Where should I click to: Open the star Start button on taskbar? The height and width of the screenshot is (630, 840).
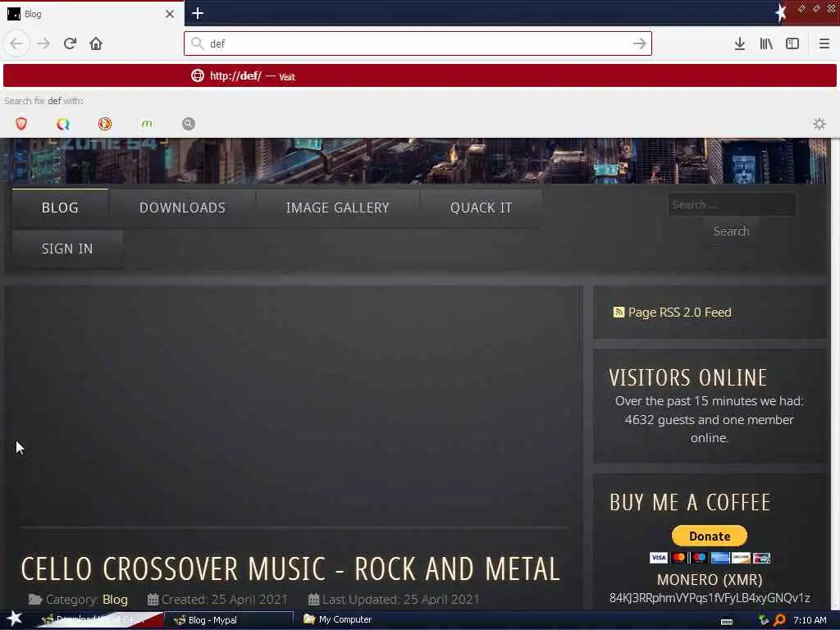(14, 619)
